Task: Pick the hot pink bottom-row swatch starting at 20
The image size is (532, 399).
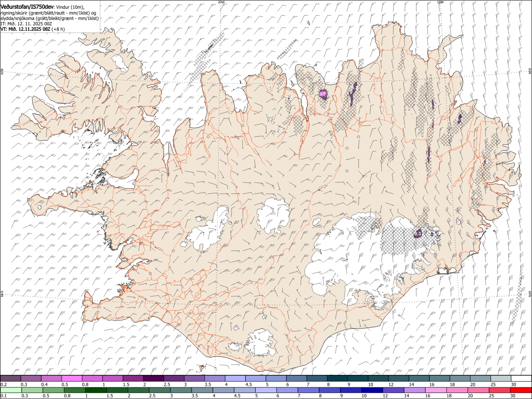Action: pyautogui.click(x=478, y=390)
